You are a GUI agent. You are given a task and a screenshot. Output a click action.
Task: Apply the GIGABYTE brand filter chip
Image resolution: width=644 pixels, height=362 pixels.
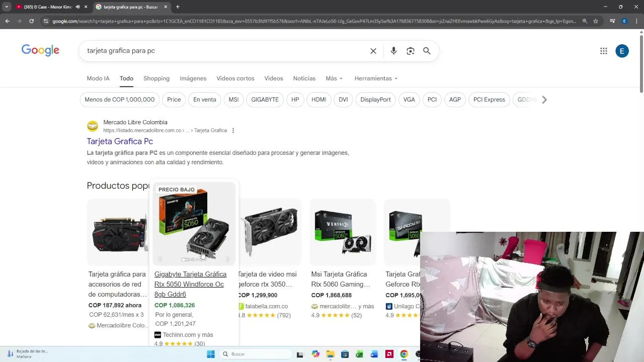pyautogui.click(x=265, y=100)
